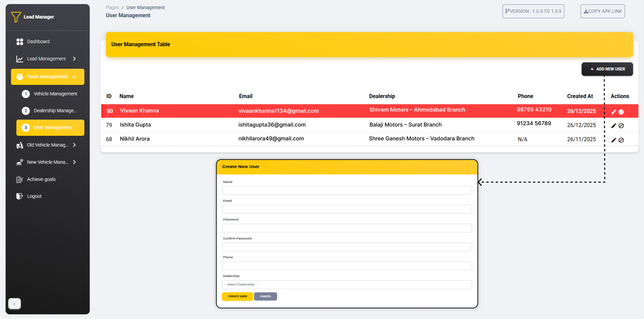Click the Lead Manager funnel logo

pos(16,17)
